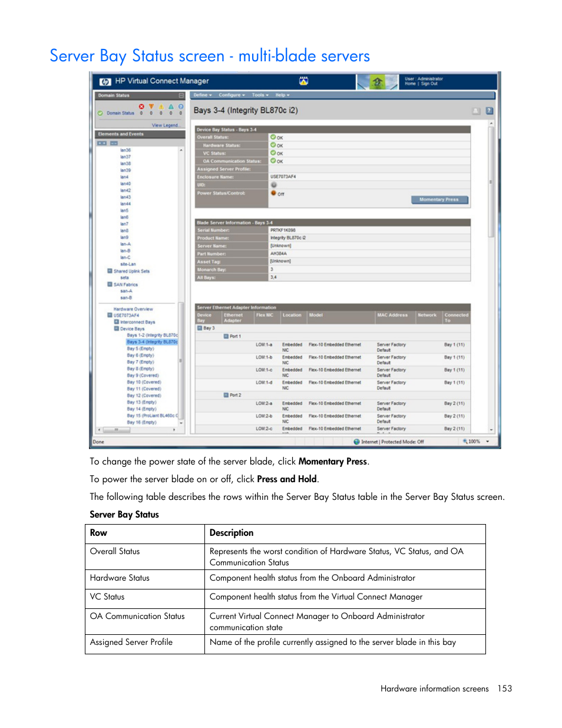The image size is (562, 728).
Task: Select the seta uplink set
Action: (124, 278)
